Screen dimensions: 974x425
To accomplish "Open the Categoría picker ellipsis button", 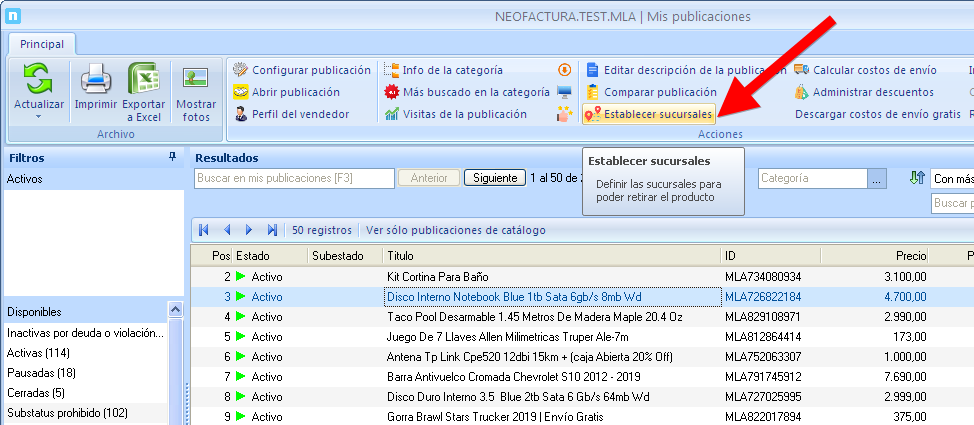I will click(877, 178).
